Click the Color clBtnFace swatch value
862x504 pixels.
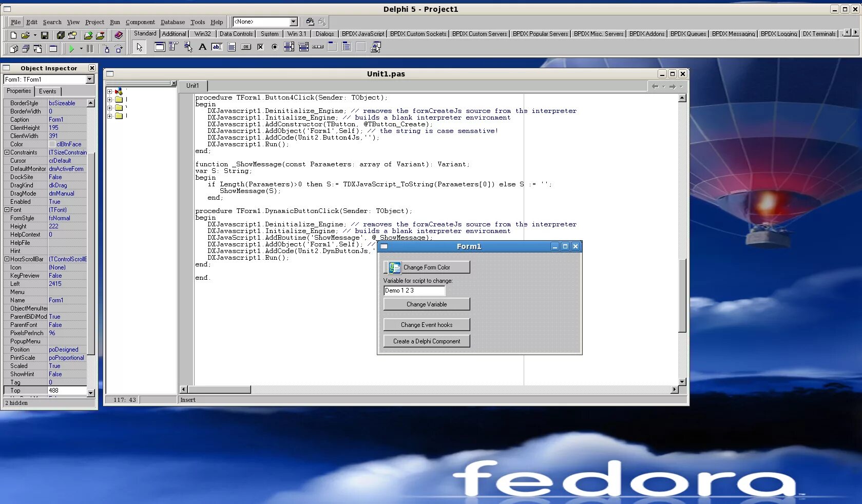67,144
